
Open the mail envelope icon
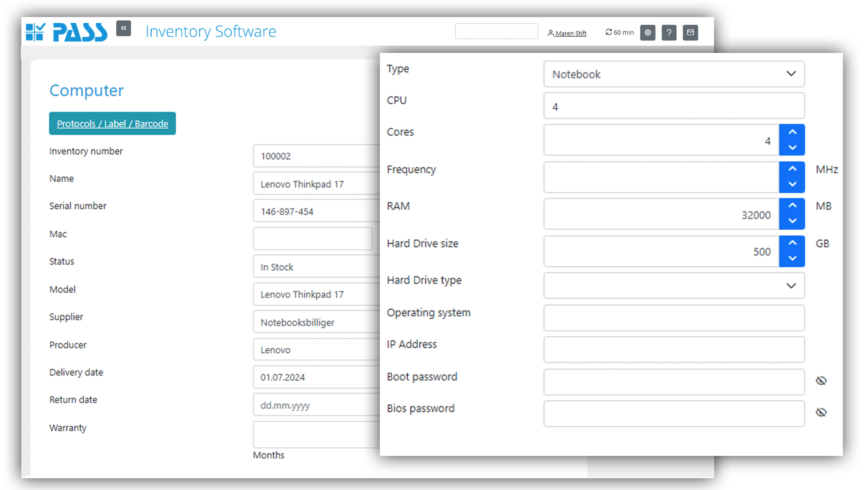690,33
